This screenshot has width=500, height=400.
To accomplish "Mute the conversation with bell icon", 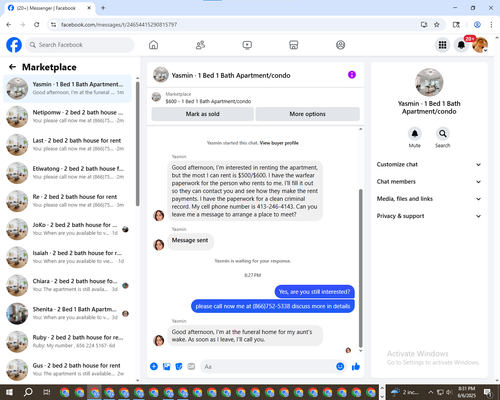I will point(415,134).
